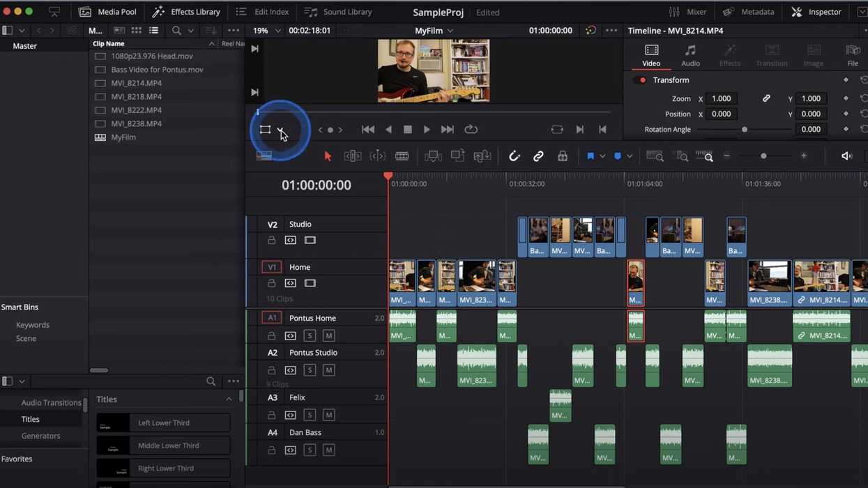Open the Metadata panel
Viewport: 868px width, 488px height.
click(x=748, y=12)
